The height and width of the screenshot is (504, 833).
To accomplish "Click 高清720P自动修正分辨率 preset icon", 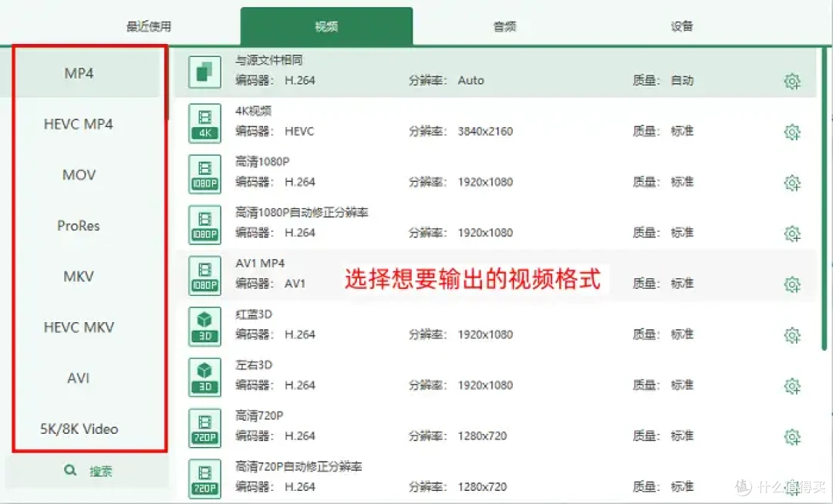I will pos(204,479).
